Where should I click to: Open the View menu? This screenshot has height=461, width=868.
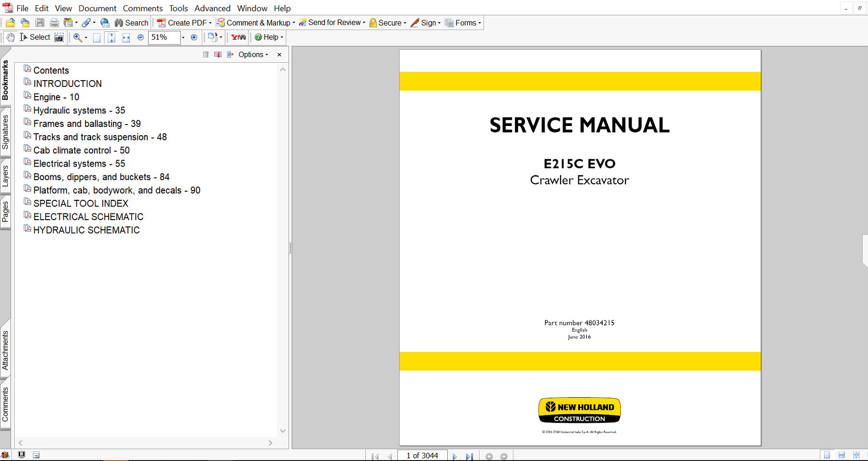coord(63,8)
